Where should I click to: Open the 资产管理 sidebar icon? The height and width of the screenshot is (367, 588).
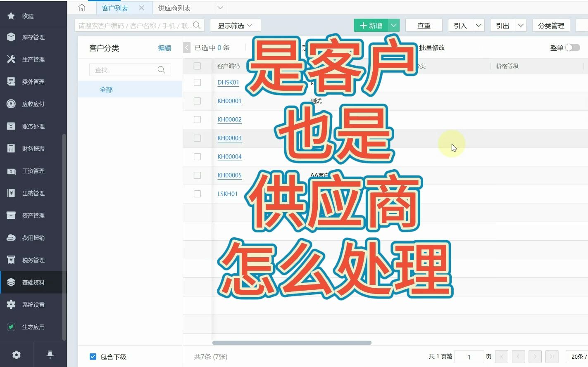[x=11, y=215]
